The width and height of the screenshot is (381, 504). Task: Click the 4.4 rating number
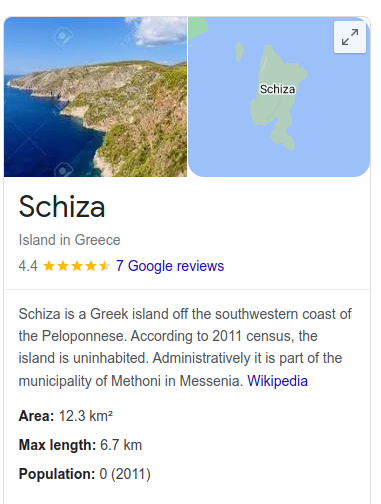pyautogui.click(x=28, y=266)
